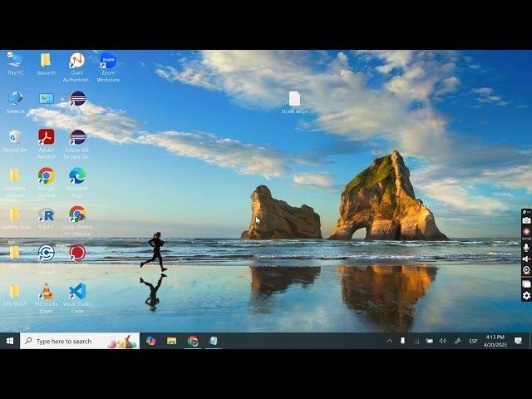Launch the VLC media player shortcut
Screen dimensions: 532x399
(x=47, y=298)
